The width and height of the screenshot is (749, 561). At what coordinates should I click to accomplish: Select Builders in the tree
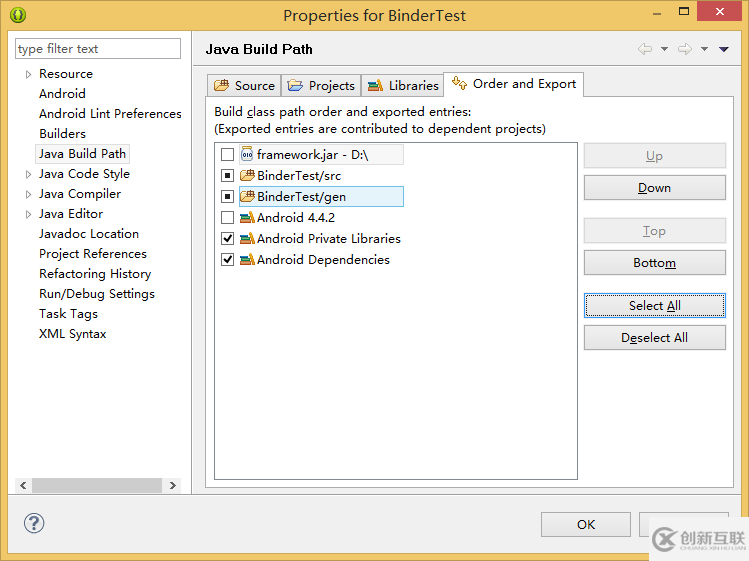pyautogui.click(x=62, y=134)
